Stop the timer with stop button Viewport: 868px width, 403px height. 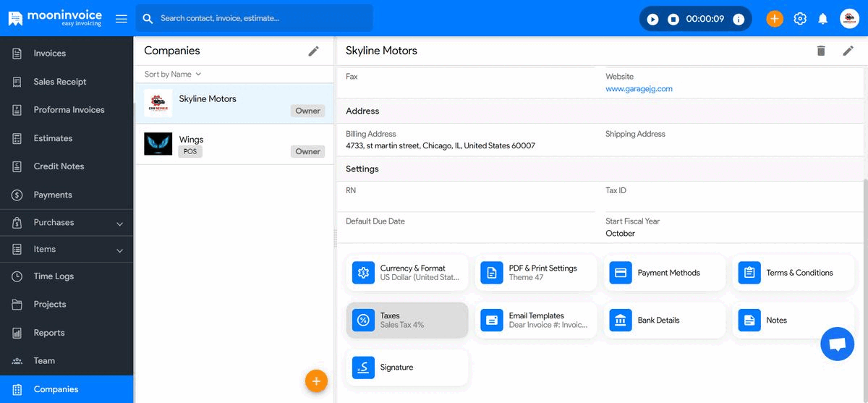673,20
